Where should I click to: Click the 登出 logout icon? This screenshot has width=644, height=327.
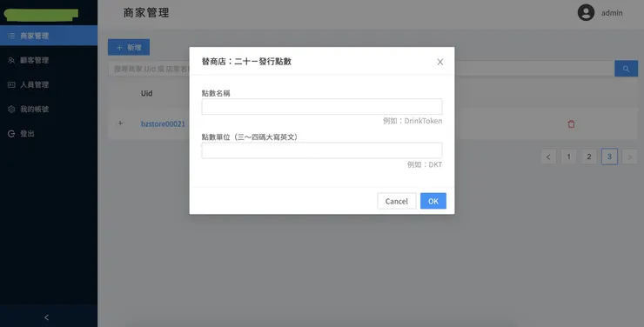pos(11,134)
